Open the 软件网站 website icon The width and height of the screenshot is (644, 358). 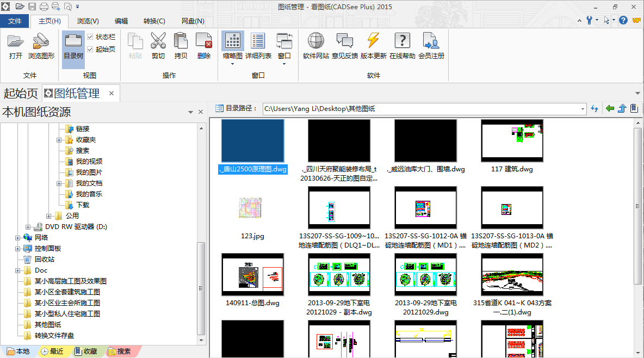[316, 45]
